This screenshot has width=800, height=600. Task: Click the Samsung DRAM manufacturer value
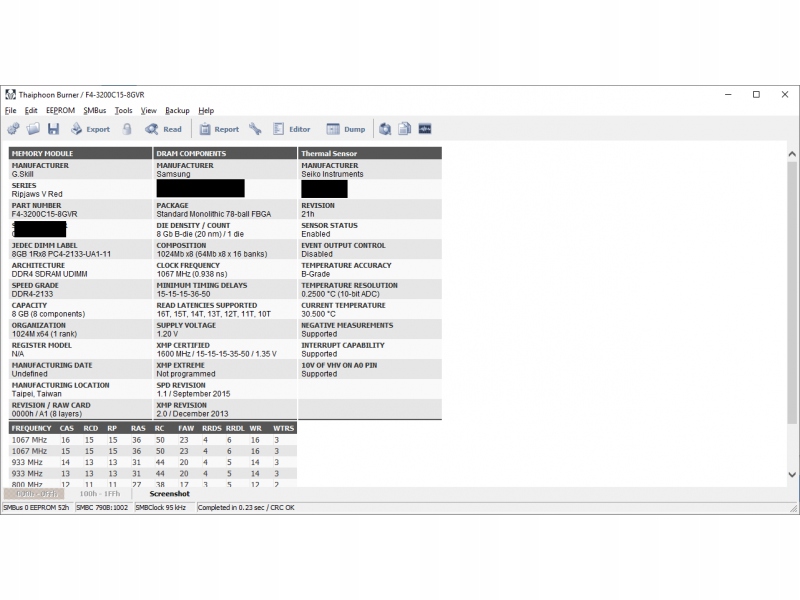click(173, 174)
